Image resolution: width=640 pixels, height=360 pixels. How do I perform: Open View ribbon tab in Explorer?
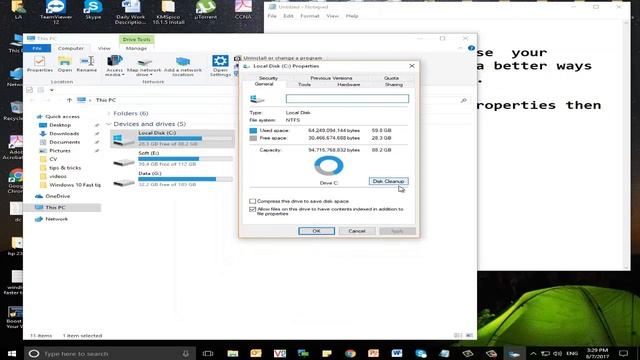tap(104, 48)
